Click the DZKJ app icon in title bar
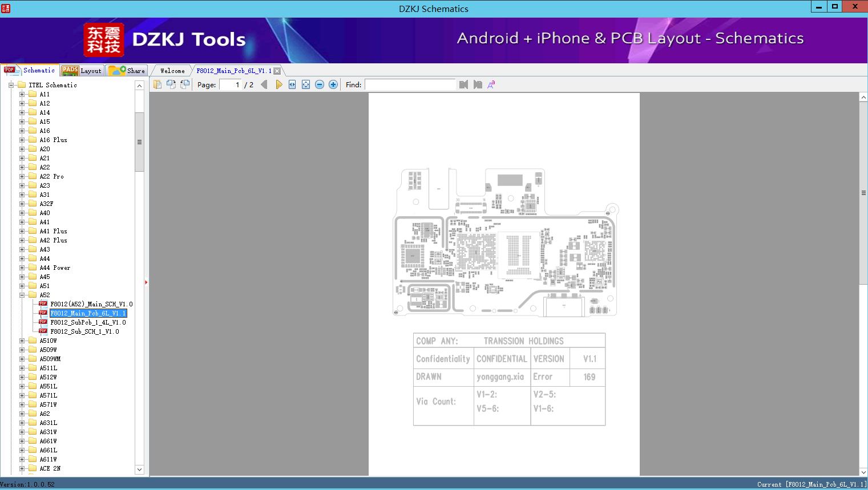Viewport: 868px width, 490px height. pyautogui.click(x=6, y=8)
